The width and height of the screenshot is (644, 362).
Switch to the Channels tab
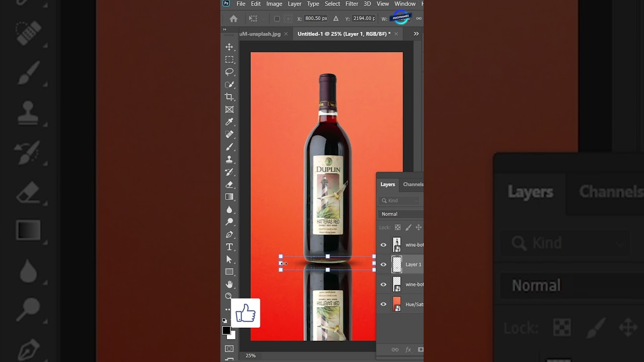413,185
